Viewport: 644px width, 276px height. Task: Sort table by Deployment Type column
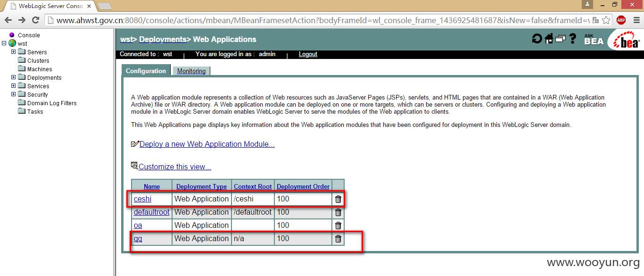201,186
